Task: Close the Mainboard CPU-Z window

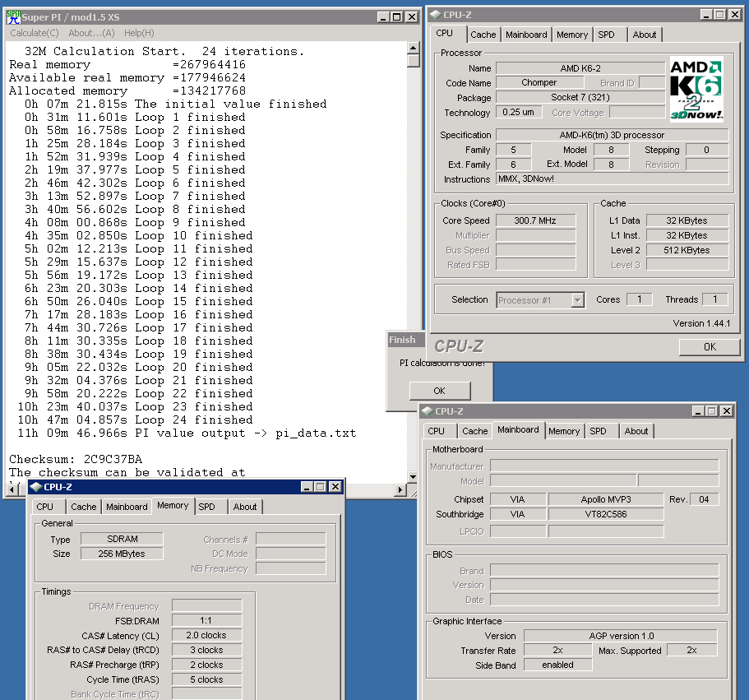Action: point(727,411)
